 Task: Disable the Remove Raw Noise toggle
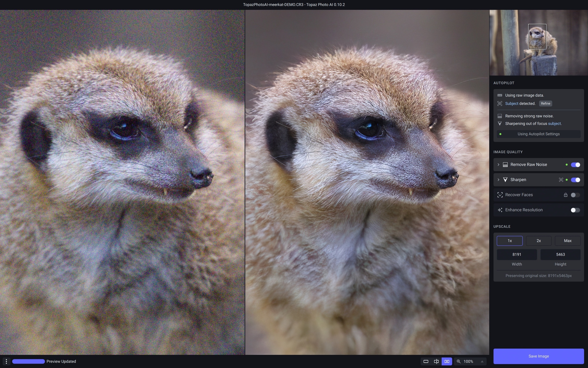575,165
